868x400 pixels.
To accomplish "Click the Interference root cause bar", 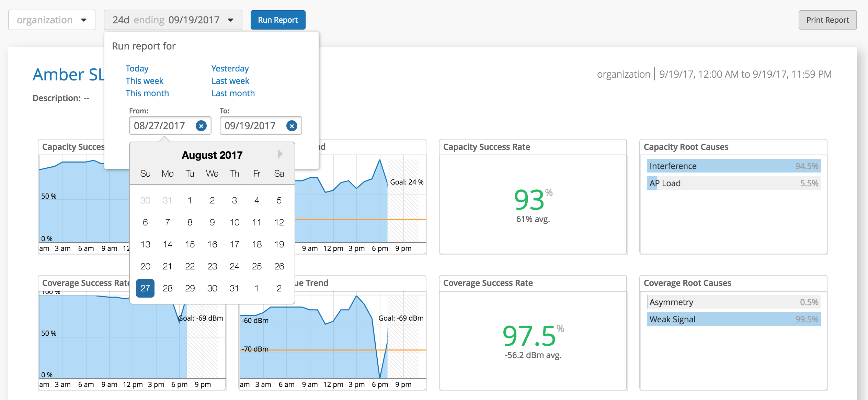I will point(733,166).
